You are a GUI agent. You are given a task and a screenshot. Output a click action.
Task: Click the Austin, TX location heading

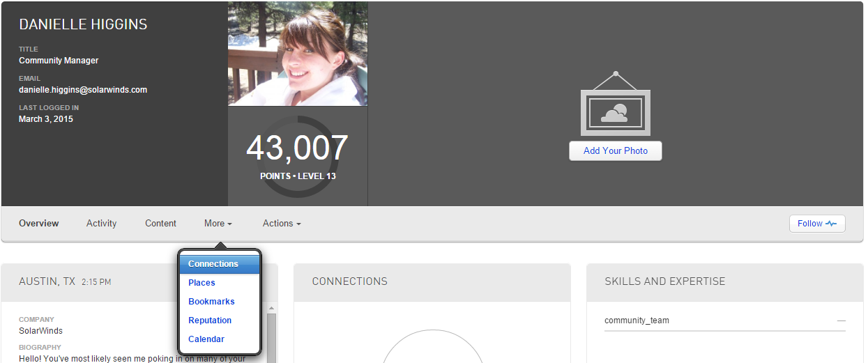pyautogui.click(x=47, y=281)
